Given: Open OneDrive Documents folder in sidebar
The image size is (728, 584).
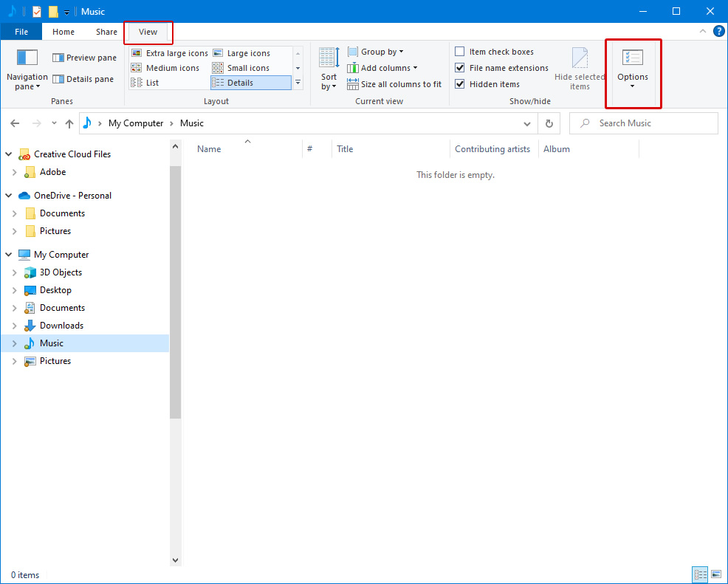Looking at the screenshot, I should (x=62, y=213).
